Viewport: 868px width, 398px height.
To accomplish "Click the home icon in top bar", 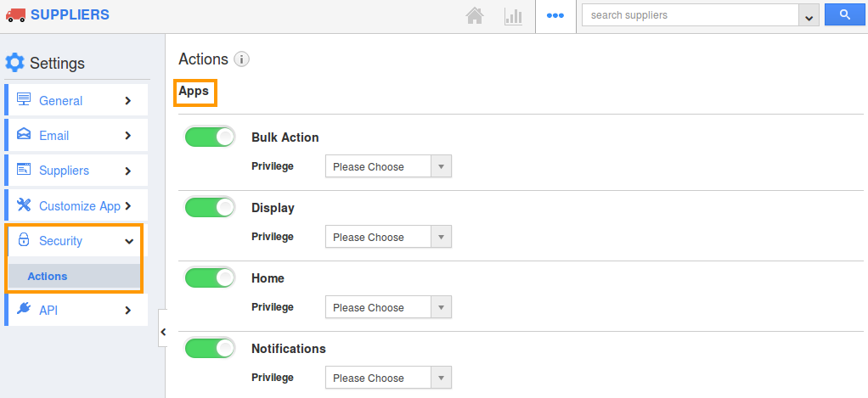I will point(475,16).
